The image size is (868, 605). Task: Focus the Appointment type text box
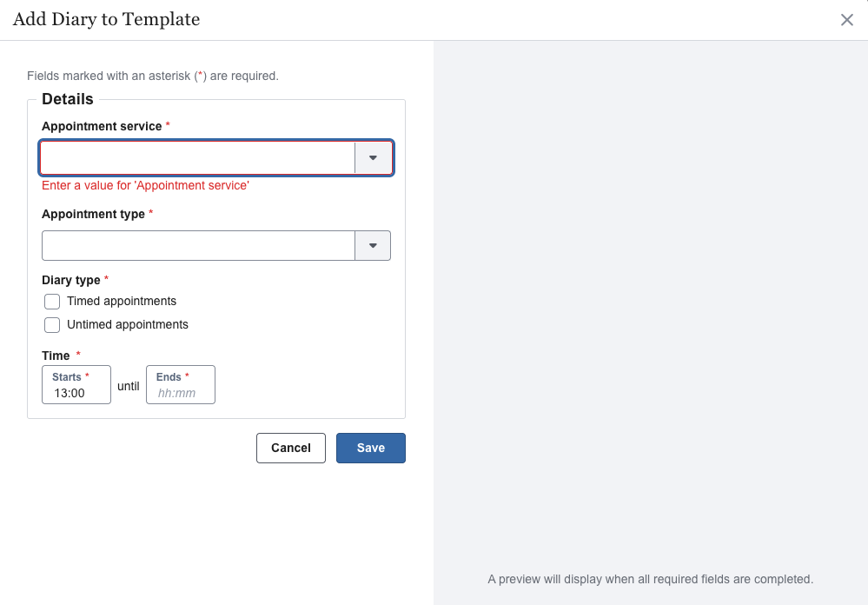[x=198, y=246]
